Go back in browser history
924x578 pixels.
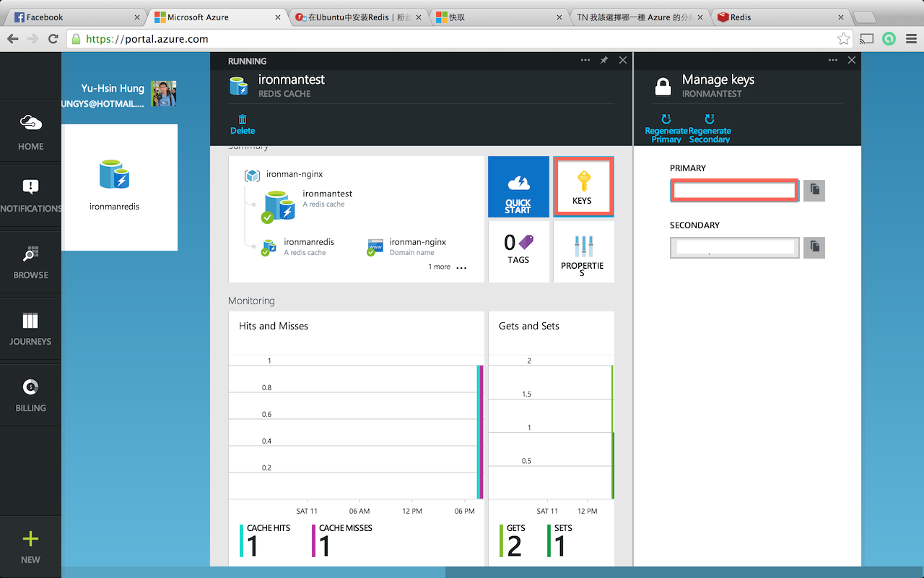coord(13,39)
